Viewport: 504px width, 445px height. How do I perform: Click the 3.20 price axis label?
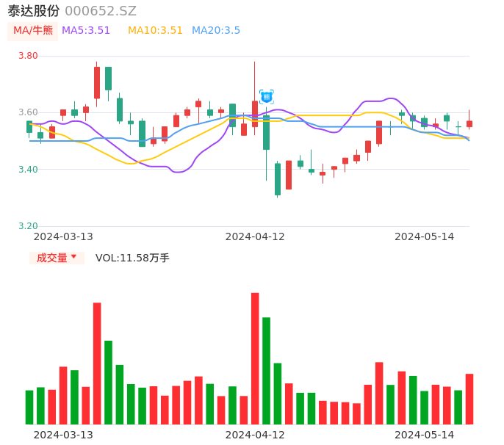pyautogui.click(x=28, y=226)
